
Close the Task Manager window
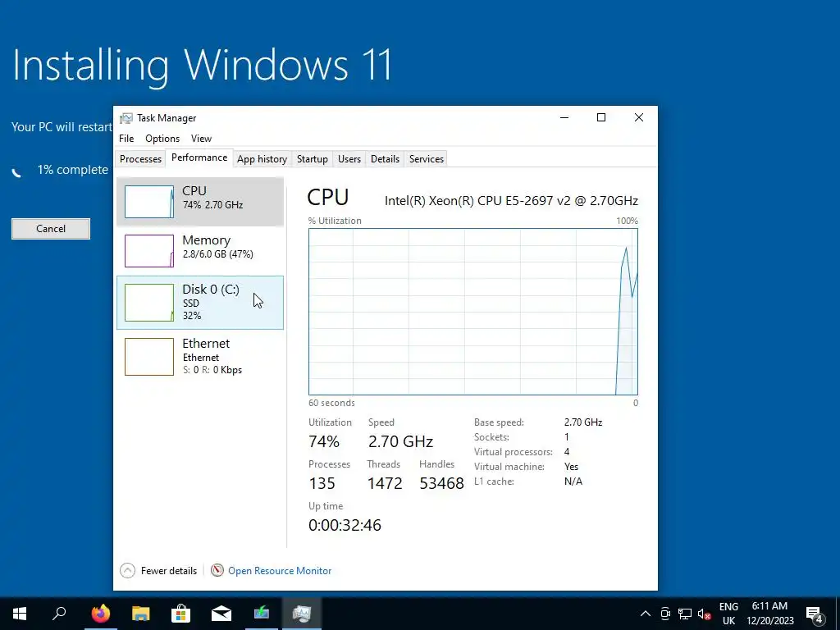click(x=638, y=118)
